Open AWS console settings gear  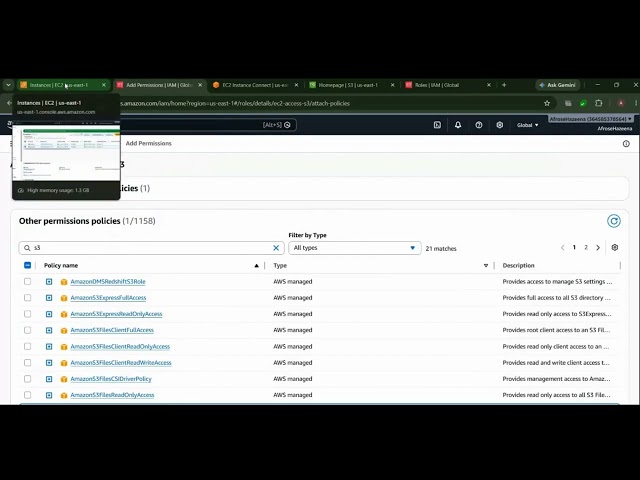pos(500,125)
